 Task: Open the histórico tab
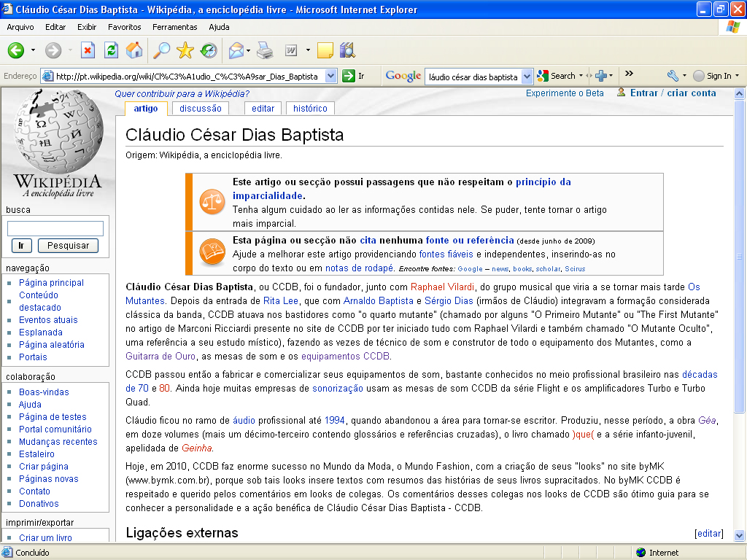pos(310,108)
